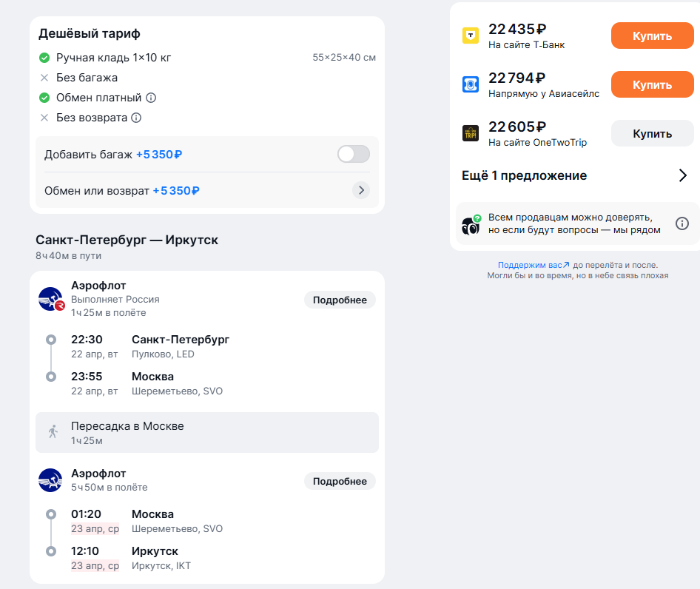The width and height of the screenshot is (700, 589).
Task: Toggle the Добавить багаж switch
Action: click(354, 154)
